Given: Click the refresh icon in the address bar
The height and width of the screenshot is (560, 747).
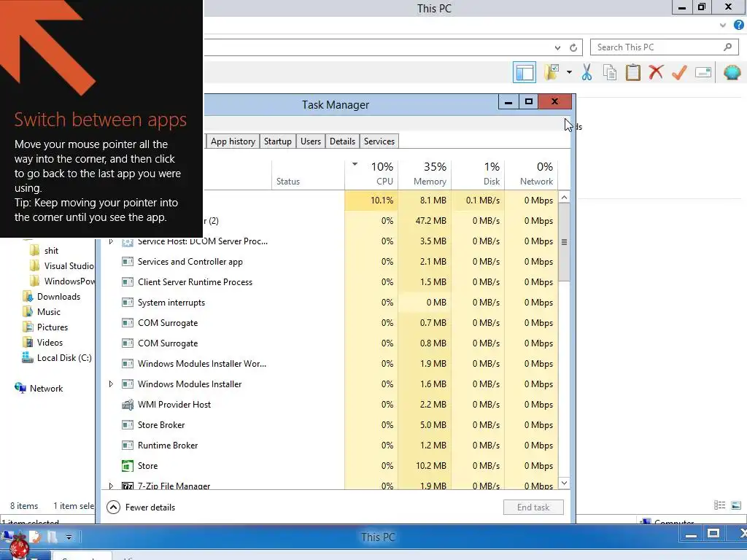Looking at the screenshot, I should [573, 47].
